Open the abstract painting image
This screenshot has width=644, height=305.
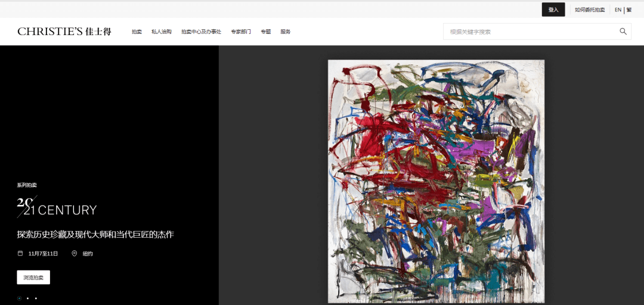[436, 181]
